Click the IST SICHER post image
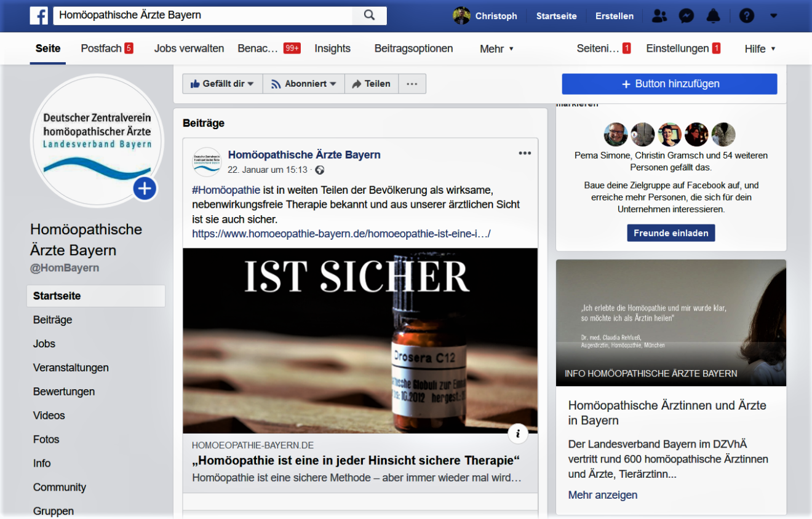The height and width of the screenshot is (519, 812). coord(360,341)
